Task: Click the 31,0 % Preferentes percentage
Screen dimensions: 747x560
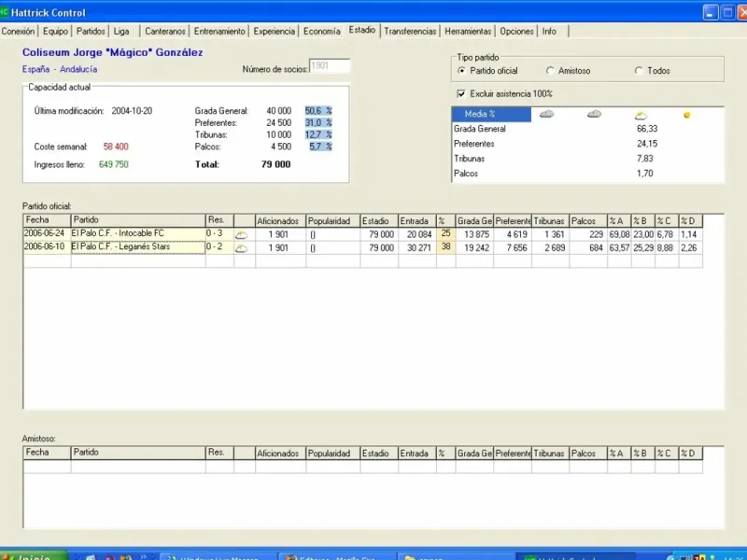Action: pyautogui.click(x=318, y=123)
